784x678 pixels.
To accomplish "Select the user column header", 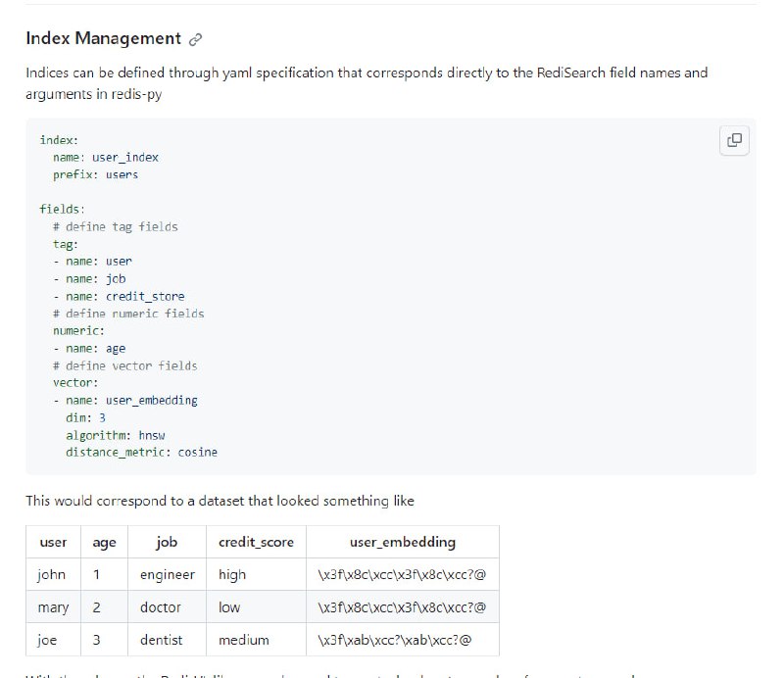I will (x=53, y=542).
